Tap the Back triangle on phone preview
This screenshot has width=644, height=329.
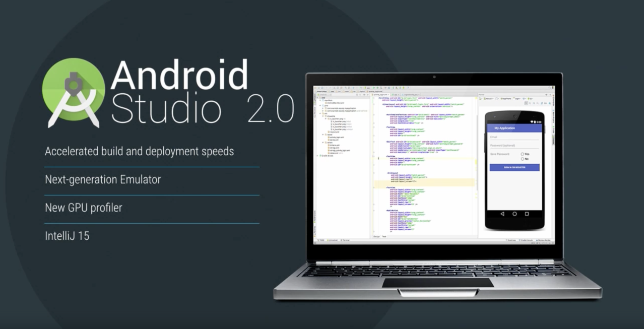(x=502, y=214)
